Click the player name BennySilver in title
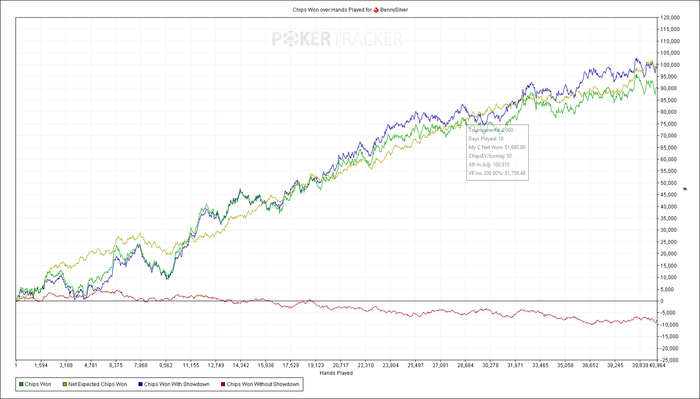This screenshot has height=399, width=700. click(x=394, y=10)
